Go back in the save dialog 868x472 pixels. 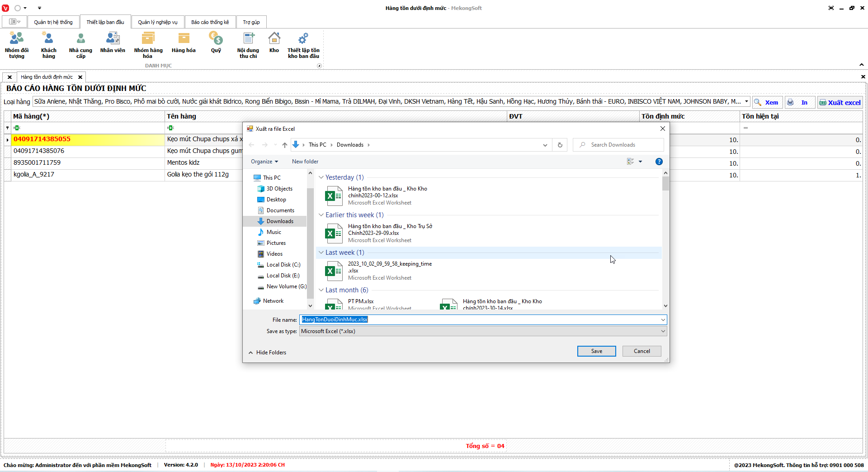252,145
